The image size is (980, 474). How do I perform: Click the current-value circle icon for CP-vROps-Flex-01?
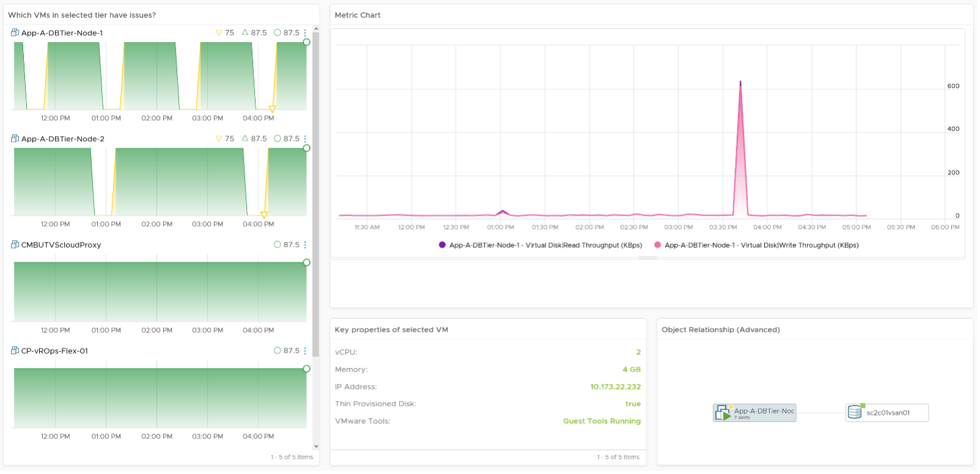(x=277, y=351)
